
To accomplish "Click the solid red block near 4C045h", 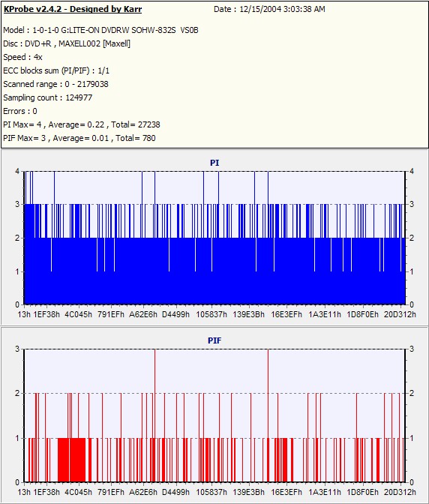I will [x=72, y=460].
